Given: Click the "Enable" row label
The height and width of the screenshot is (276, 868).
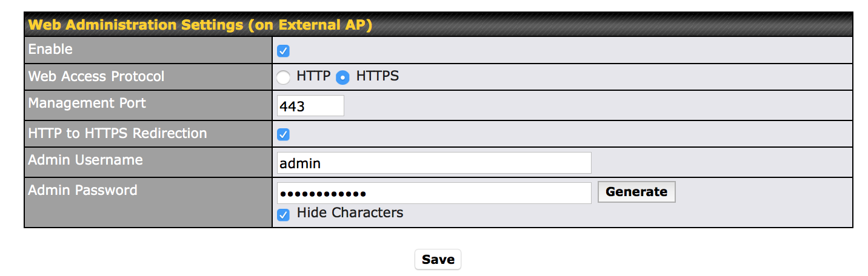Looking at the screenshot, I should (50, 50).
